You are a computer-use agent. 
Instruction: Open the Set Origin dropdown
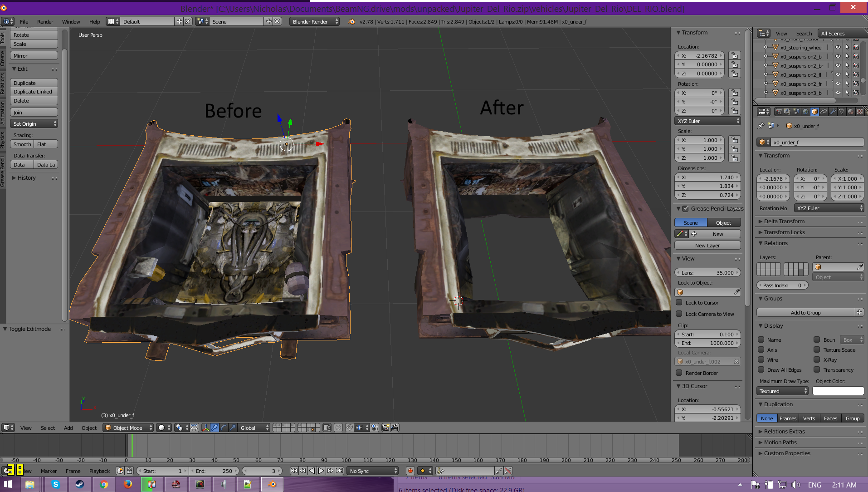pos(34,123)
